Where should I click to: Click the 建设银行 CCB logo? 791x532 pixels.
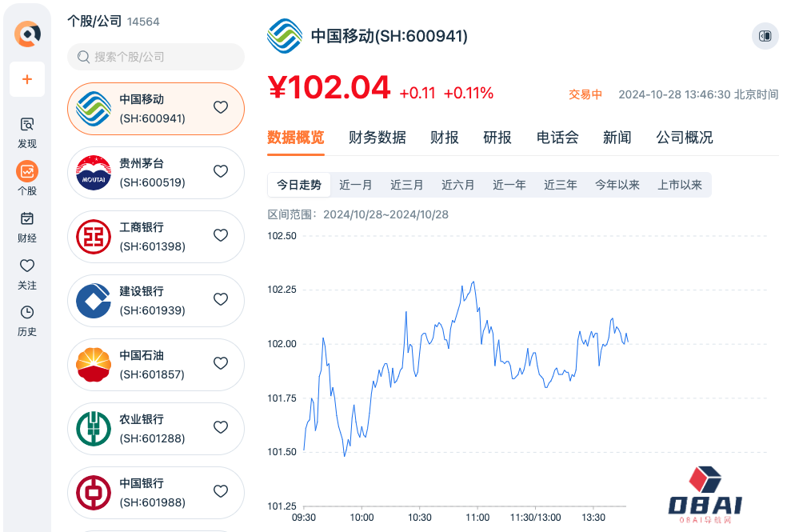coord(94,301)
